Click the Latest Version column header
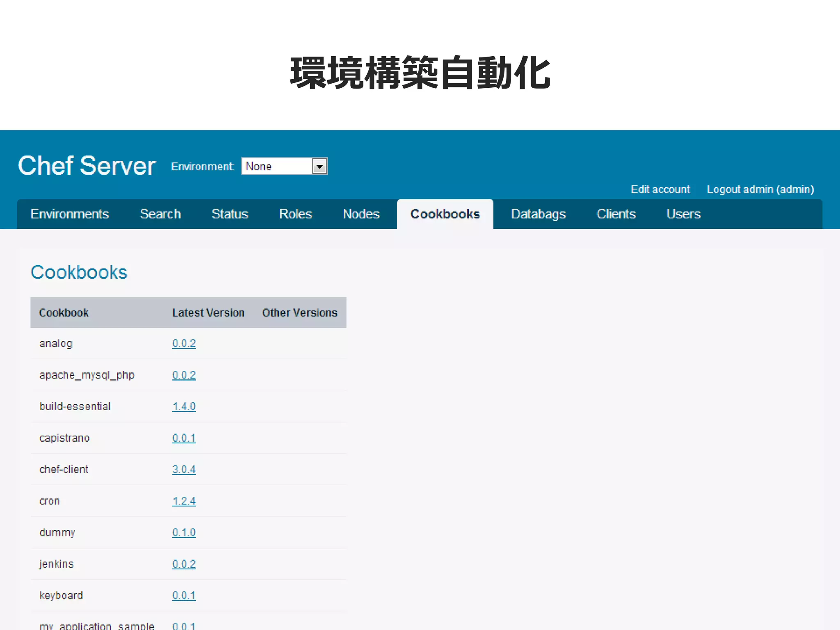This screenshot has height=630, width=840. click(x=208, y=313)
